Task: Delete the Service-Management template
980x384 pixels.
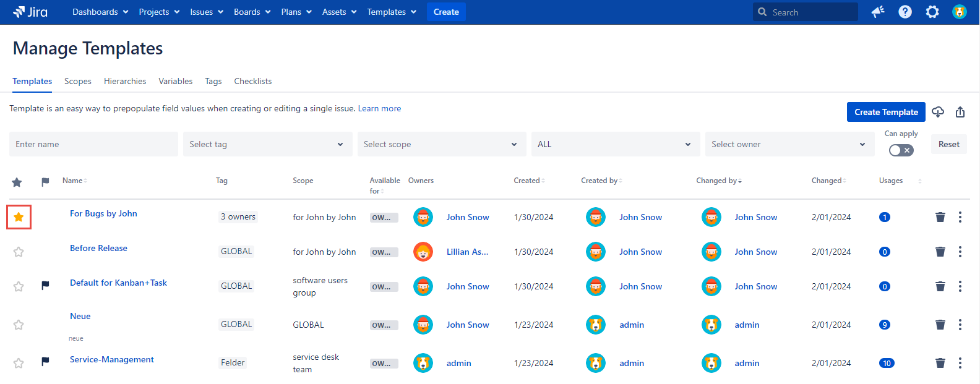Action: pos(940,363)
